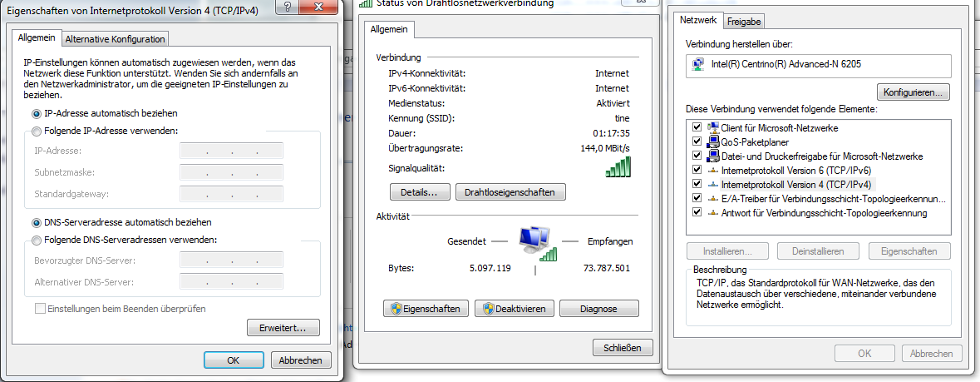Click the Diagnose button
Viewport: 980px width, 382px height.
pyautogui.click(x=598, y=309)
